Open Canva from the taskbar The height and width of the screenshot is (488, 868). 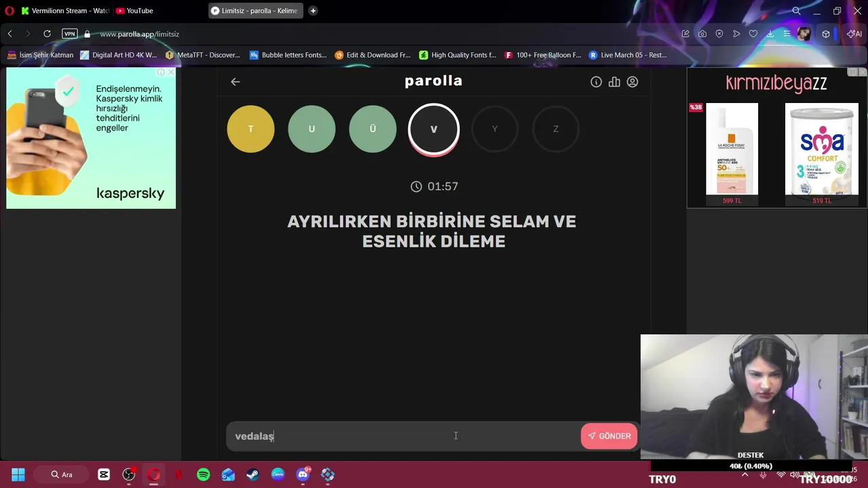pyautogui.click(x=278, y=474)
